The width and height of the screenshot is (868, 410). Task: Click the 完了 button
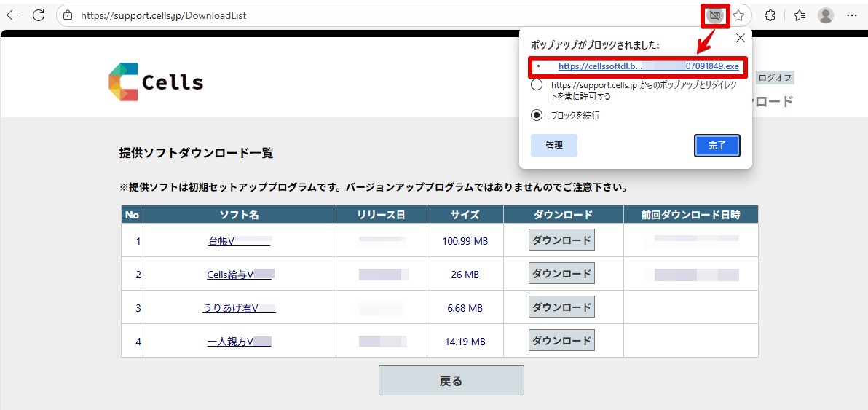[x=717, y=146]
